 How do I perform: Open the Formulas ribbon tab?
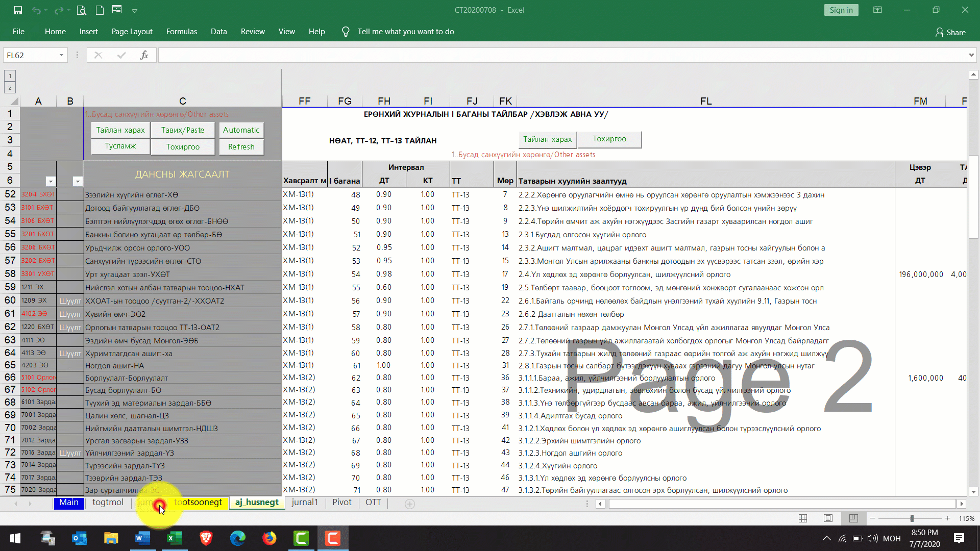tap(181, 32)
